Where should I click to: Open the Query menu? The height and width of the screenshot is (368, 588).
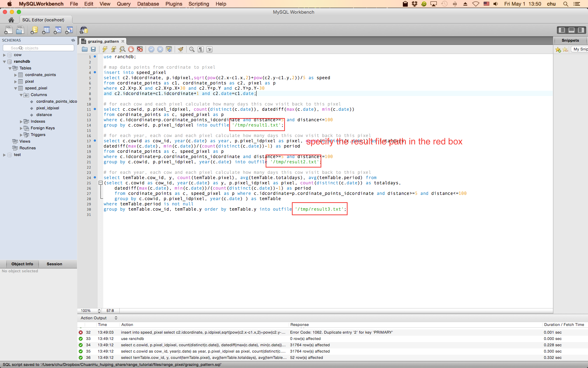point(124,4)
